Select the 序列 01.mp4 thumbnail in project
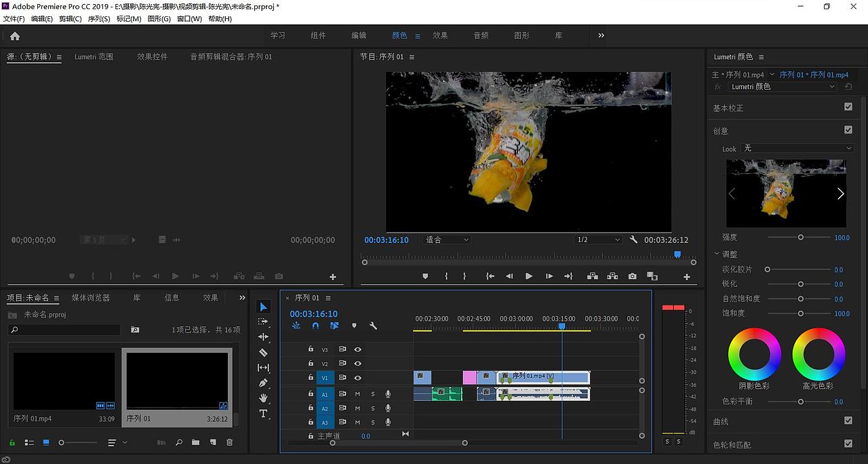The width and height of the screenshot is (868, 464). (64, 381)
